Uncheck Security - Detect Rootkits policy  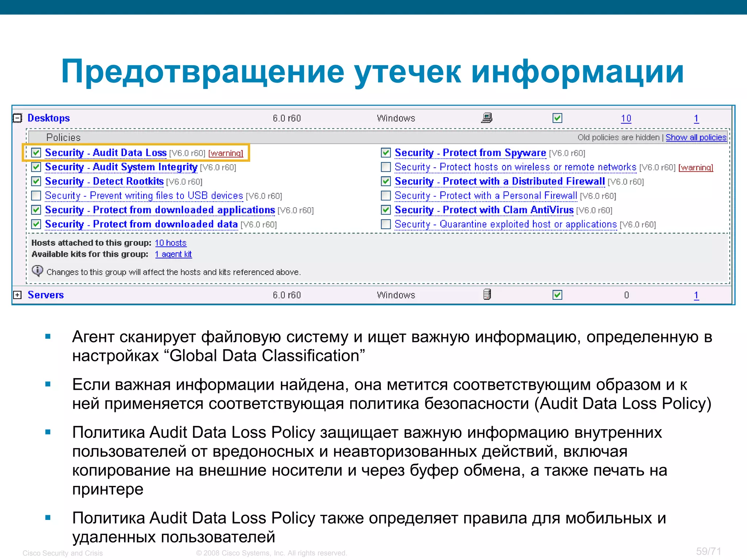pyautogui.click(x=36, y=181)
